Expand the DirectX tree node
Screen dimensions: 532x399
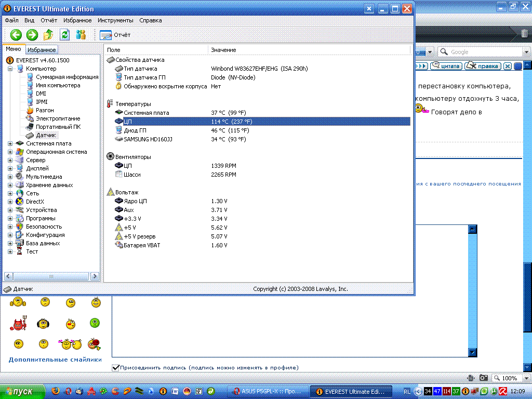pyautogui.click(x=10, y=202)
